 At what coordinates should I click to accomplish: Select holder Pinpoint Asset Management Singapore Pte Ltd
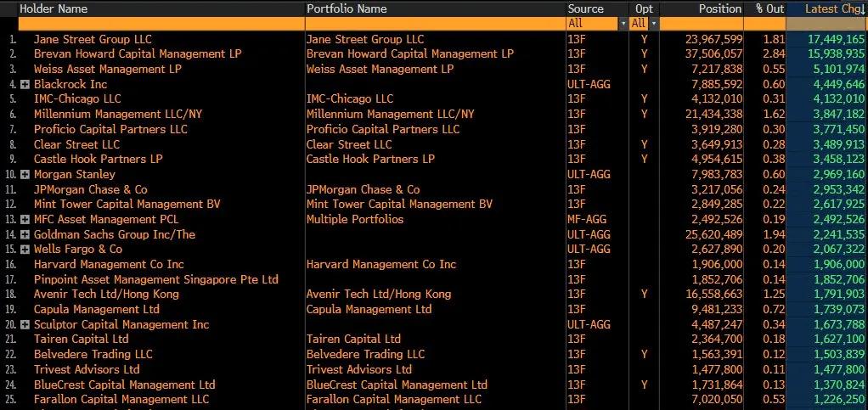[155, 279]
